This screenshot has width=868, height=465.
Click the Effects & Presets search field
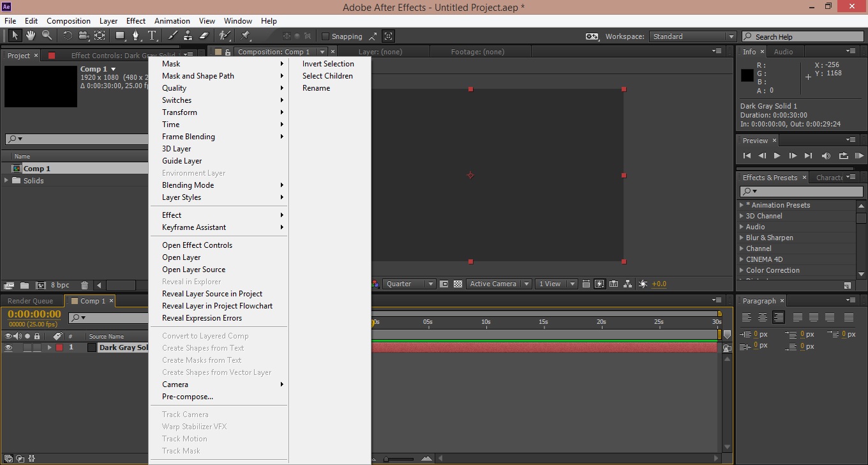click(x=802, y=192)
